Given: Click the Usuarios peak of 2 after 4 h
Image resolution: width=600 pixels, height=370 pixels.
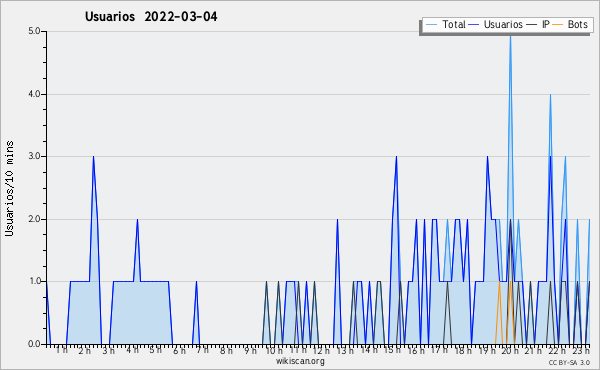Looking at the screenshot, I should (137, 220).
